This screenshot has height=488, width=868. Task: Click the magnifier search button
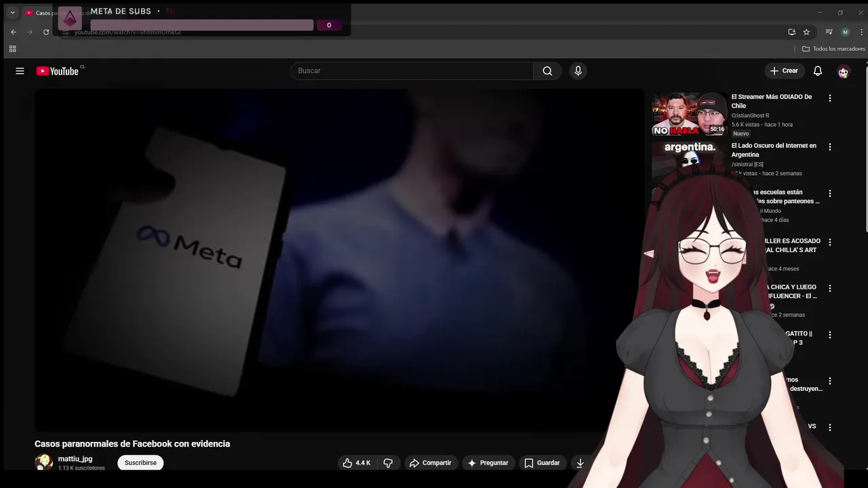547,71
